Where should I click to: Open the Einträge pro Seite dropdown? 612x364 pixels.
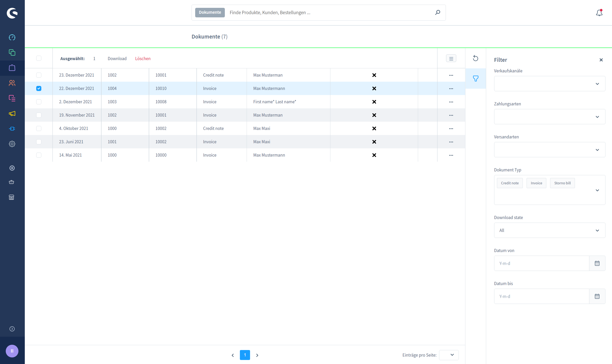(449, 355)
